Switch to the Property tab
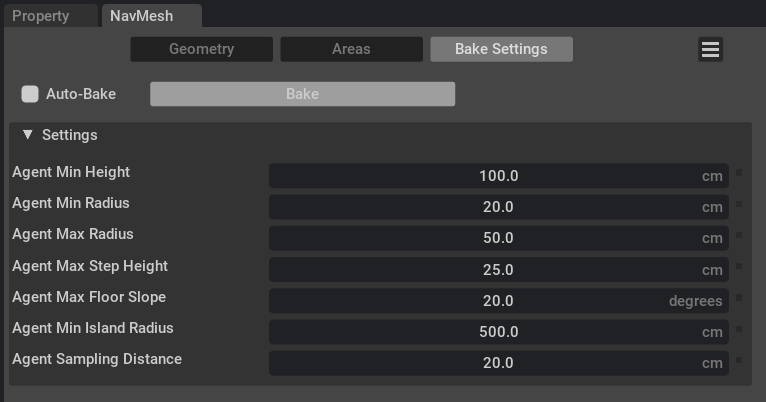This screenshot has width=766, height=402. coord(41,16)
